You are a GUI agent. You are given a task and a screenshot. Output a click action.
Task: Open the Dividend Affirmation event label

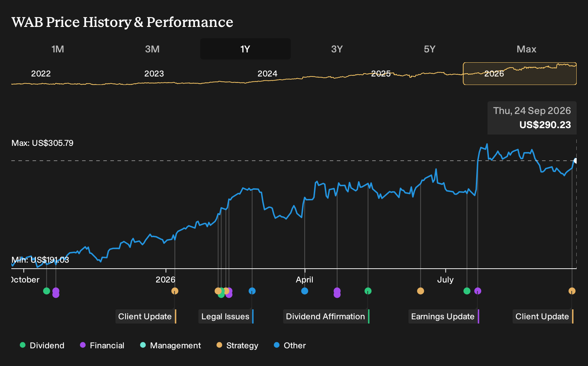[326, 316]
